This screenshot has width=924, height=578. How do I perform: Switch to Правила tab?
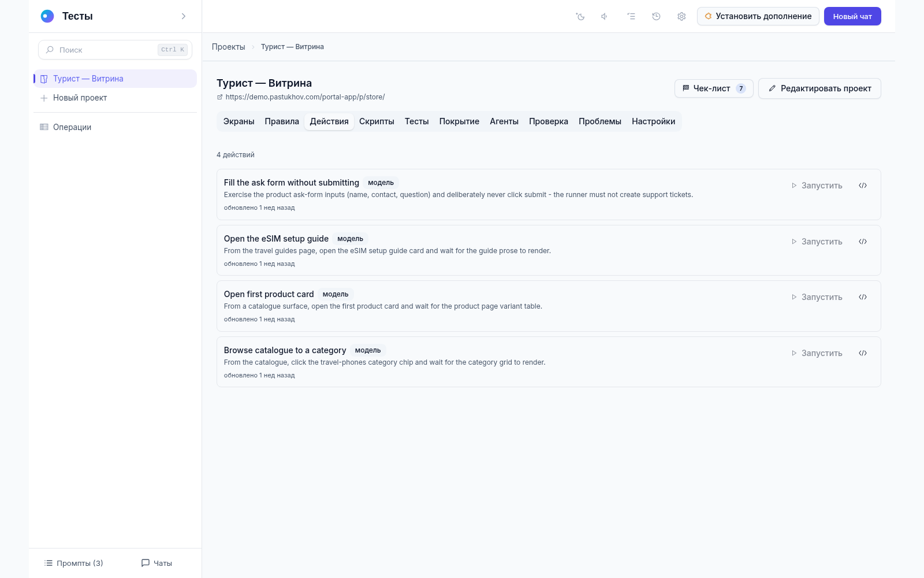(x=282, y=121)
